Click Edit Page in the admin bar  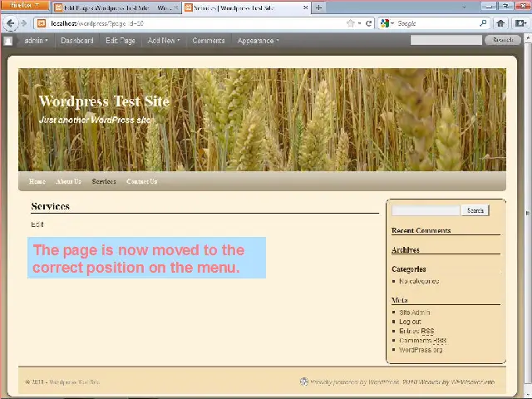click(120, 41)
